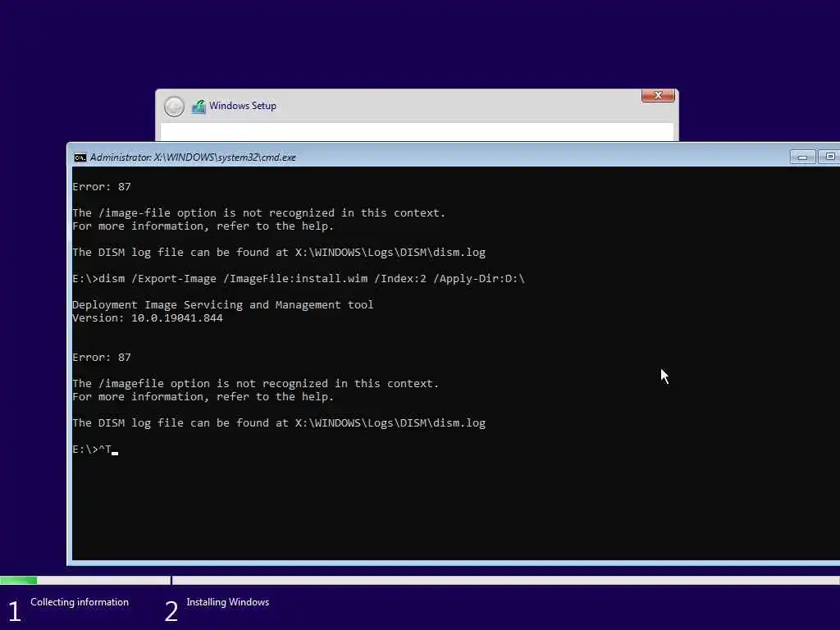
Task: Click the 'E:\>^T' command prompt line
Action: tap(95, 450)
